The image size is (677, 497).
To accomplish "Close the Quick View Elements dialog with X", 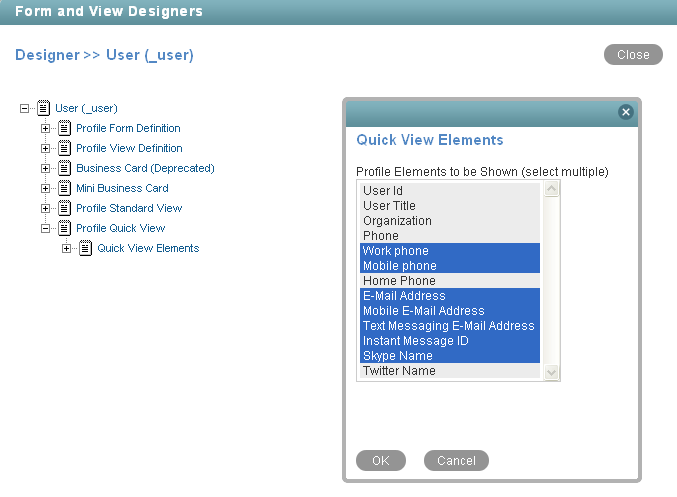I will 626,112.
